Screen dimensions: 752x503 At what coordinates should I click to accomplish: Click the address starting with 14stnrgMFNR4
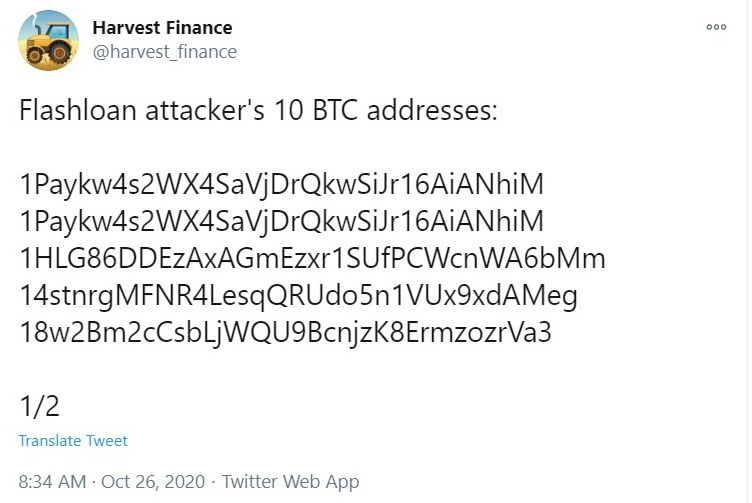point(298,296)
